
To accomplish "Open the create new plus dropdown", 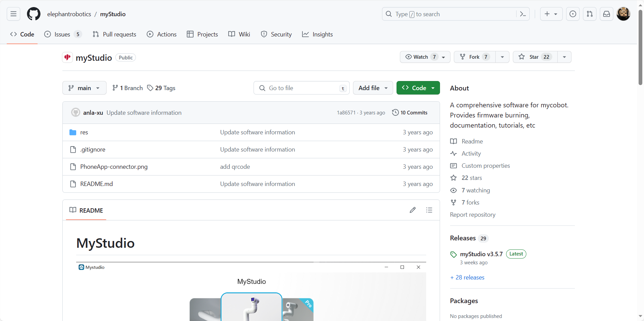I will click(551, 14).
